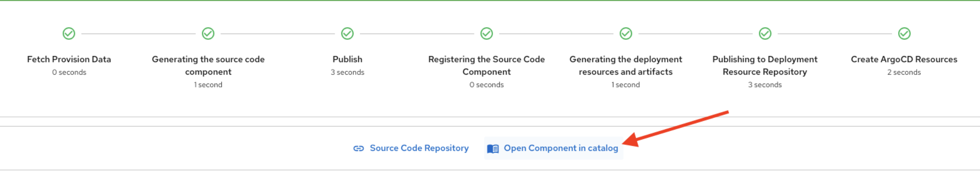Image resolution: width=980 pixels, height=181 pixels.
Task: Click Generating the deployment resources and artifacts label
Action: click(626, 65)
